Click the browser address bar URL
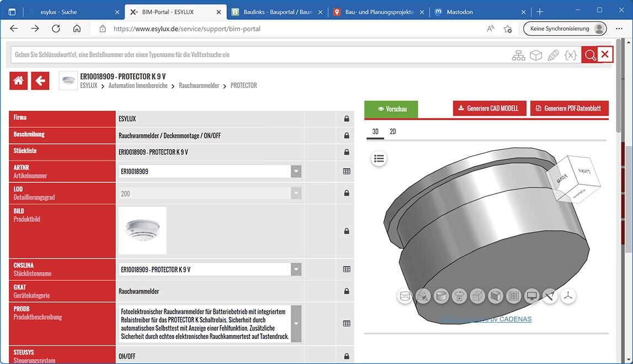The width and height of the screenshot is (633, 364). tap(187, 29)
